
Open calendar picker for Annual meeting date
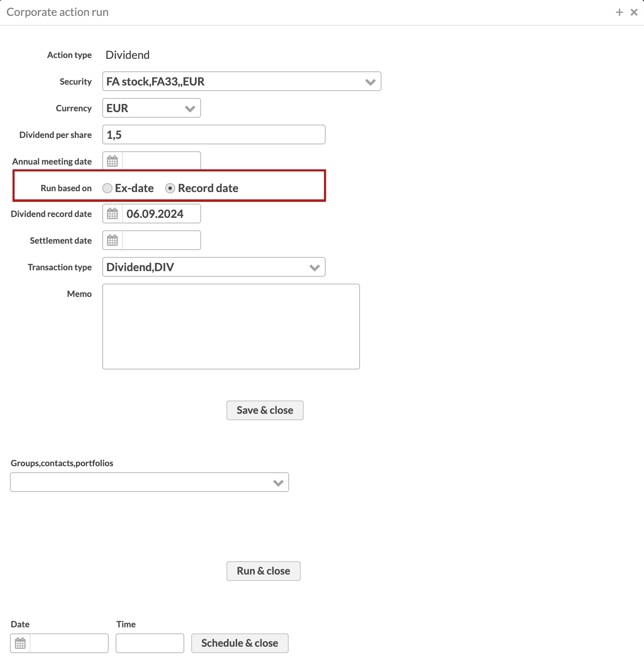coord(113,161)
